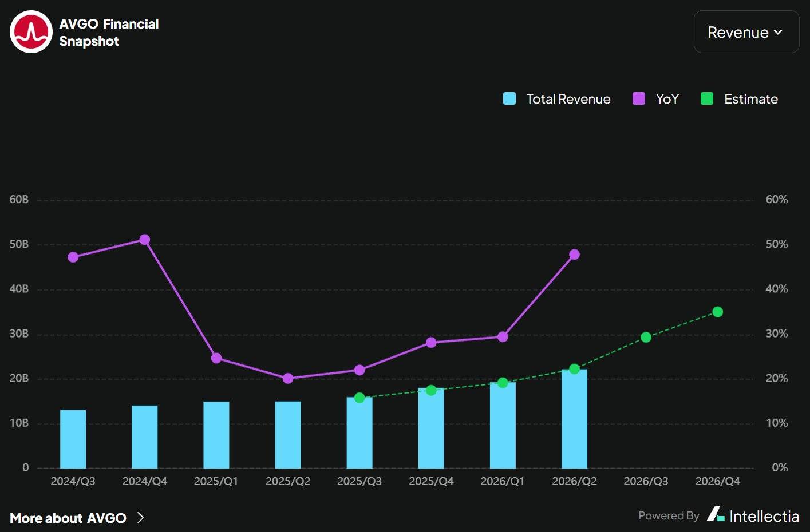Click the 2025/Q4 x-axis label

431,482
